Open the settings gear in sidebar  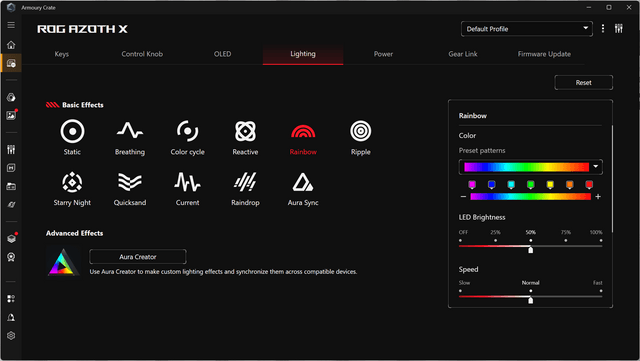click(11, 335)
